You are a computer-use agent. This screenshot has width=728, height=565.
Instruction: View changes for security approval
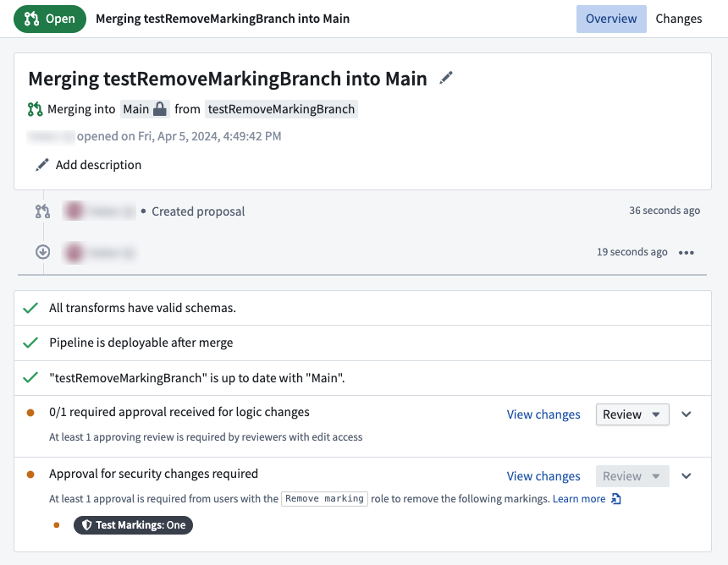[543, 476]
